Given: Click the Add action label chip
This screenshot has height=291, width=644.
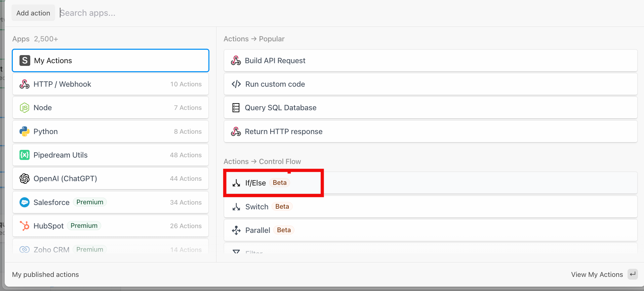Looking at the screenshot, I should coord(33,13).
